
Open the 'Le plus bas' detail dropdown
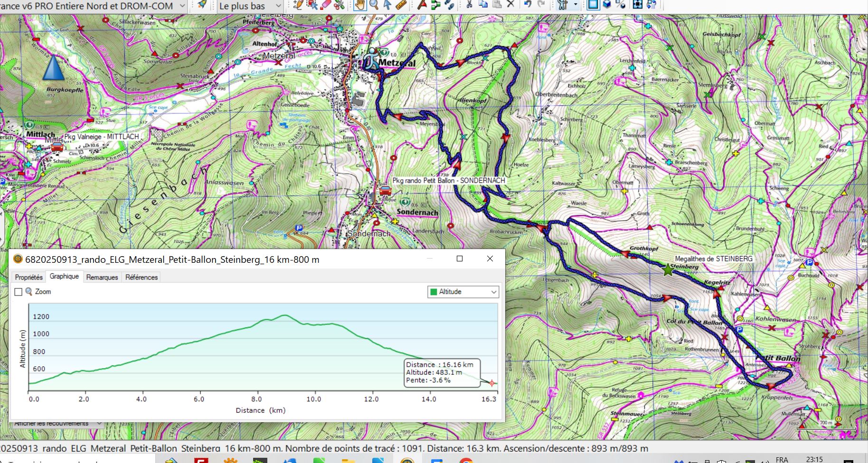[278, 6]
